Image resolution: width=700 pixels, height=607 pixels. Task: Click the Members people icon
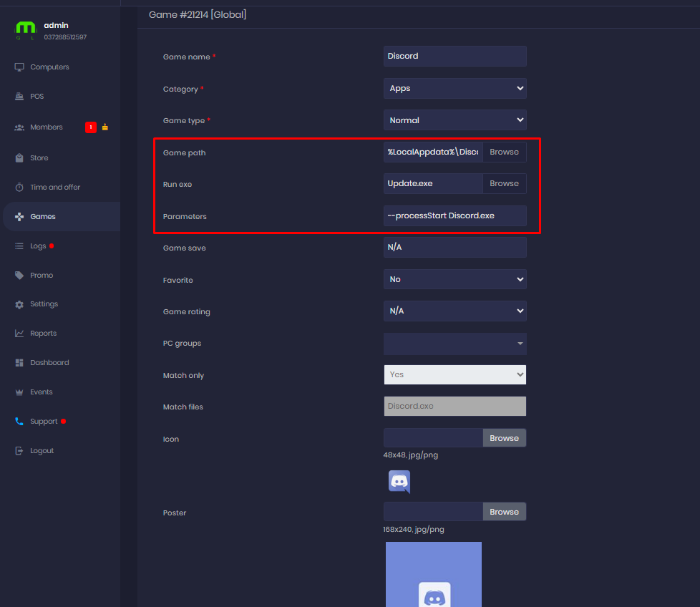(19, 127)
